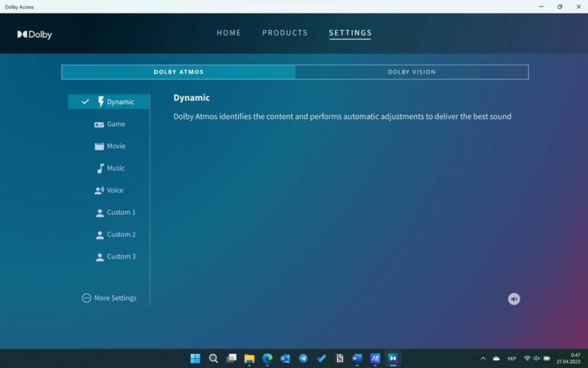Switch the УКР keyboard language indicator

511,358
